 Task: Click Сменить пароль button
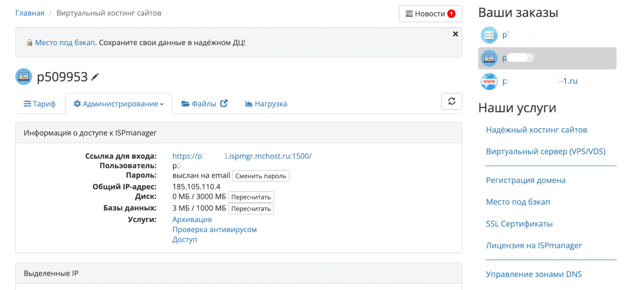[x=261, y=176]
